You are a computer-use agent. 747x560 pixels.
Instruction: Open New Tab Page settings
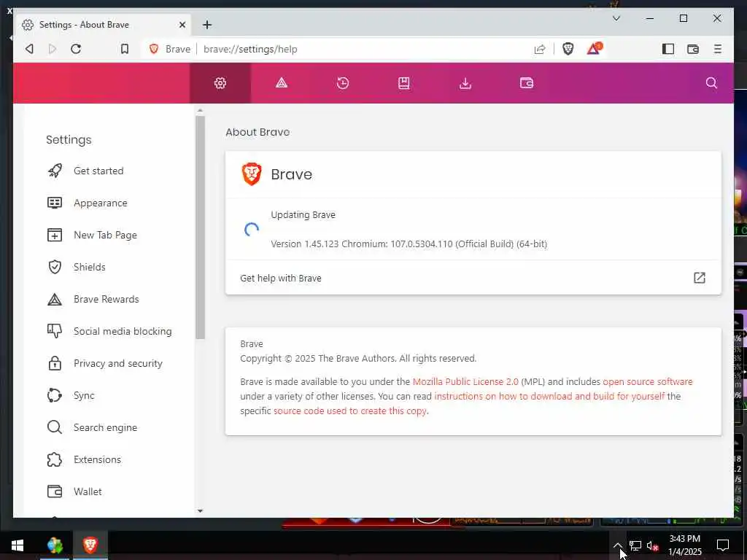pos(105,235)
